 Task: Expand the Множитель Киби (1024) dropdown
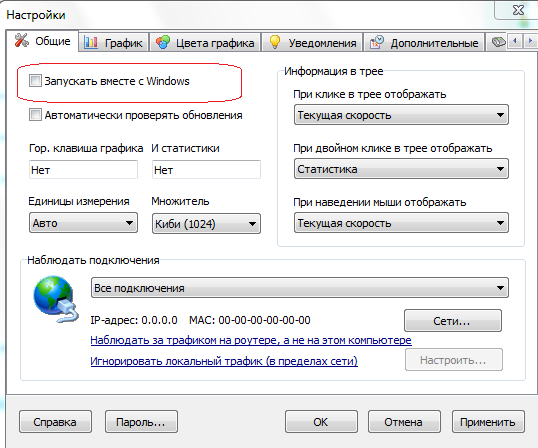pyautogui.click(x=206, y=224)
